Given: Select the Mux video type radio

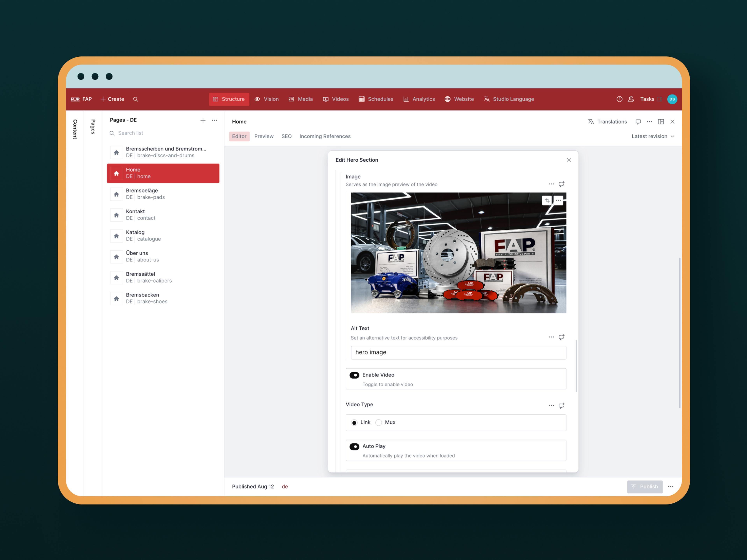Looking at the screenshot, I should point(379,423).
